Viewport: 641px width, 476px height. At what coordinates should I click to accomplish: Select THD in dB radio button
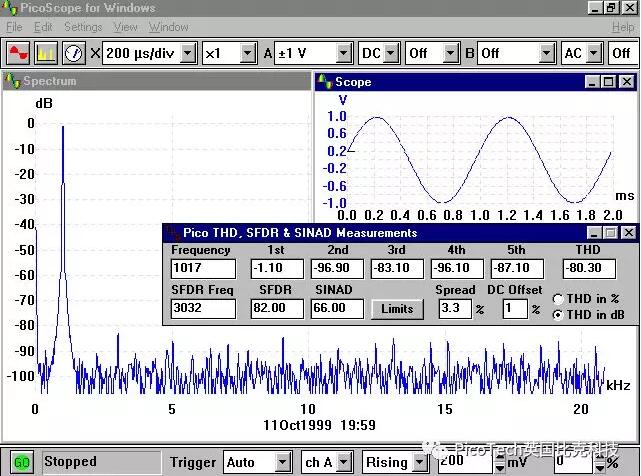(557, 314)
